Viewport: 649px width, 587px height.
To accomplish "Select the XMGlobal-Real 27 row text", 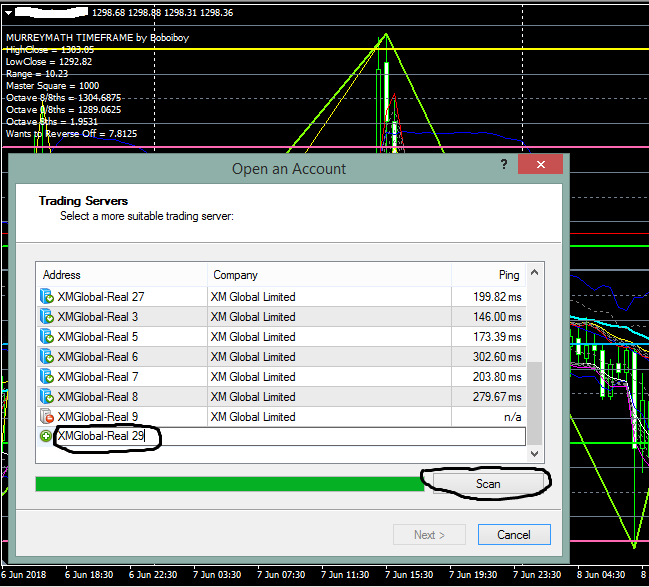I will click(x=101, y=297).
